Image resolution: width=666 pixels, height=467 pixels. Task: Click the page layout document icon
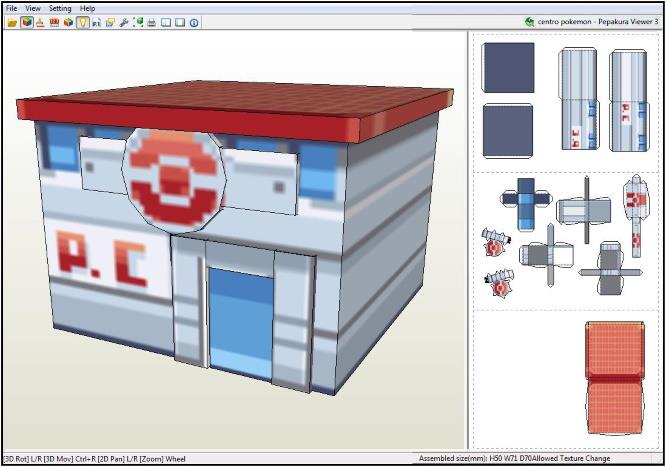point(96,23)
